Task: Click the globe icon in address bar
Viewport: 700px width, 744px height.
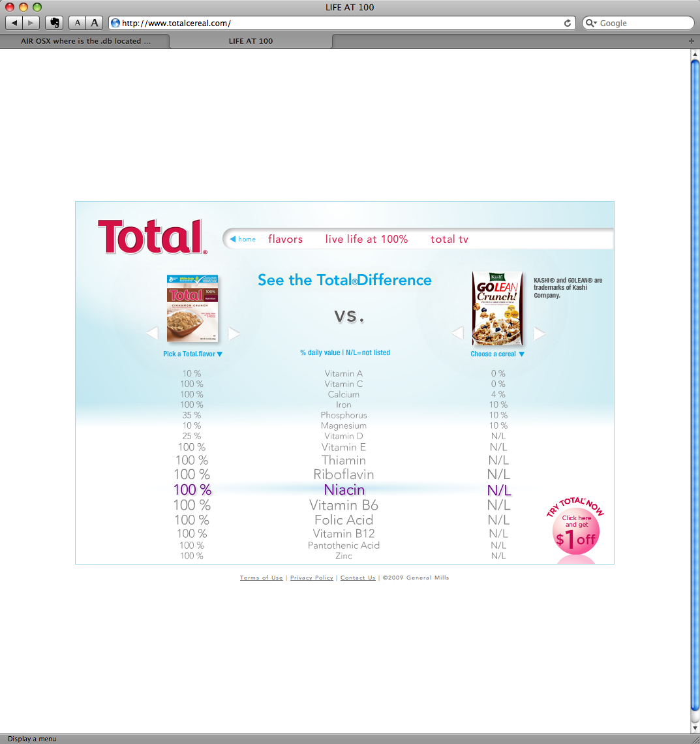Action: pyautogui.click(x=115, y=23)
